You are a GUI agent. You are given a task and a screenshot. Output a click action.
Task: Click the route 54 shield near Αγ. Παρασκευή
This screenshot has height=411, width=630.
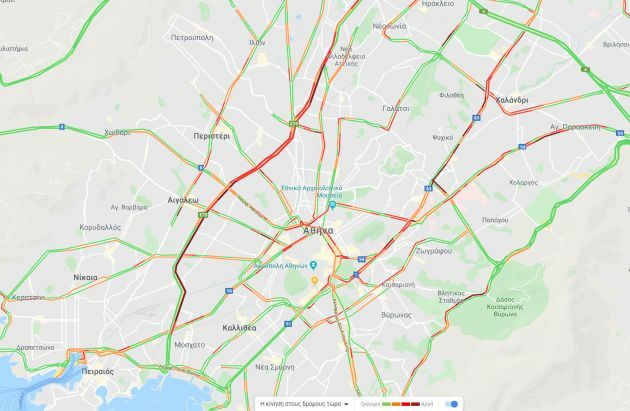click(620, 133)
